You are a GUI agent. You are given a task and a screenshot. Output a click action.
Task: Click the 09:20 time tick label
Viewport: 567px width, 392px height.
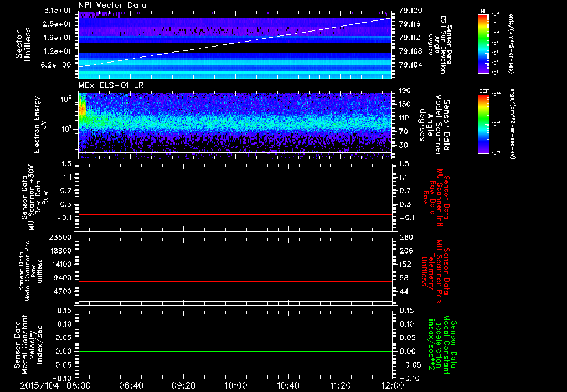click(x=183, y=385)
